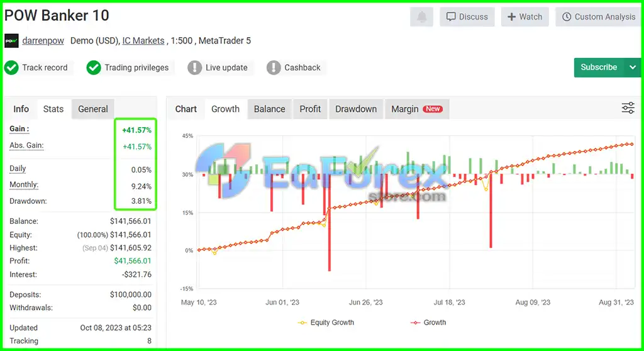Click the Subscribe button
This screenshot has width=644, height=351.
pos(599,67)
